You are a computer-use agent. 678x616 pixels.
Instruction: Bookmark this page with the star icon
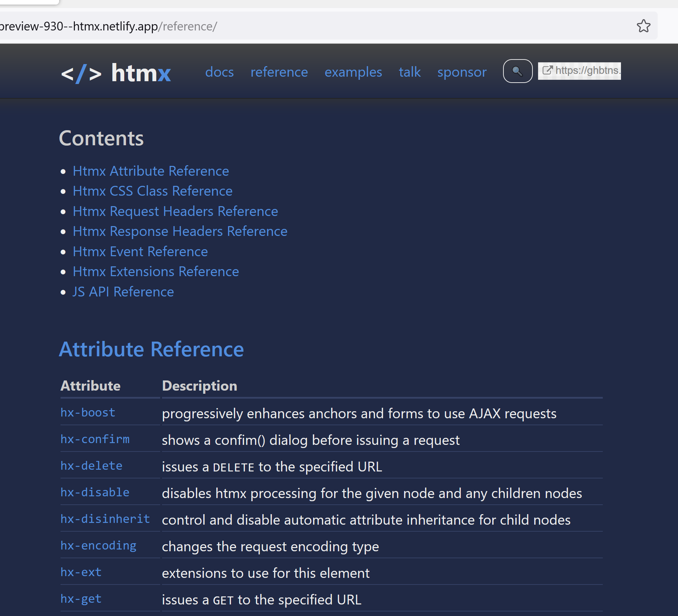click(643, 26)
